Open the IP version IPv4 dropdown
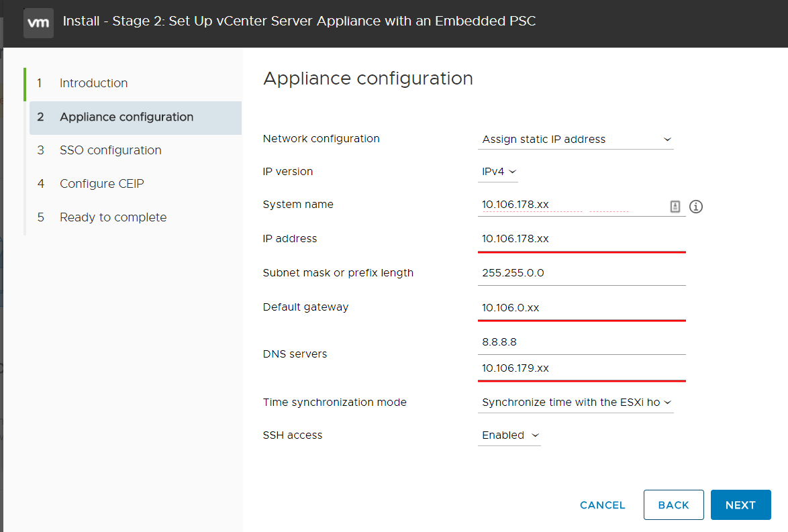Image resolution: width=788 pixels, height=532 pixels. point(498,172)
